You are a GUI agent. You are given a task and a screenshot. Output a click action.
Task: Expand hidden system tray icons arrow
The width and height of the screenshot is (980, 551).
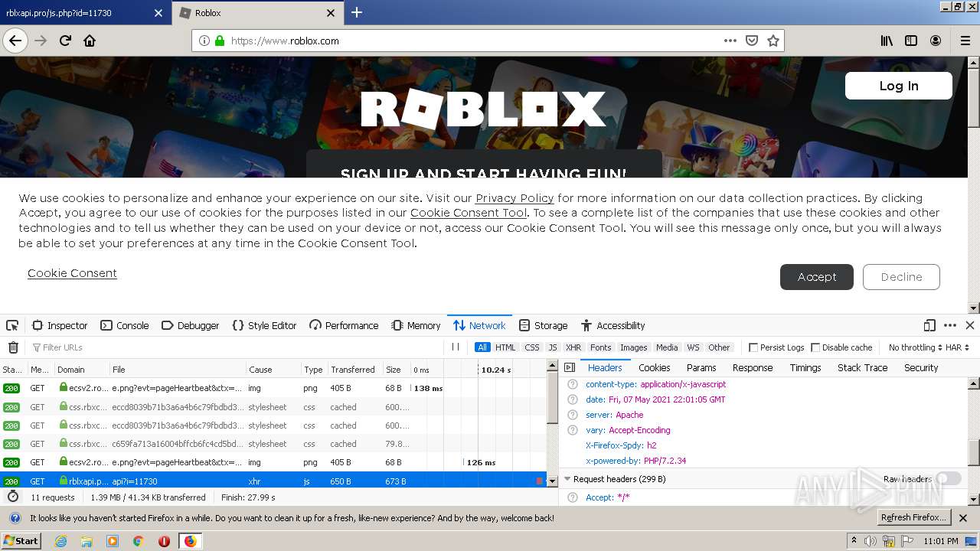click(854, 540)
